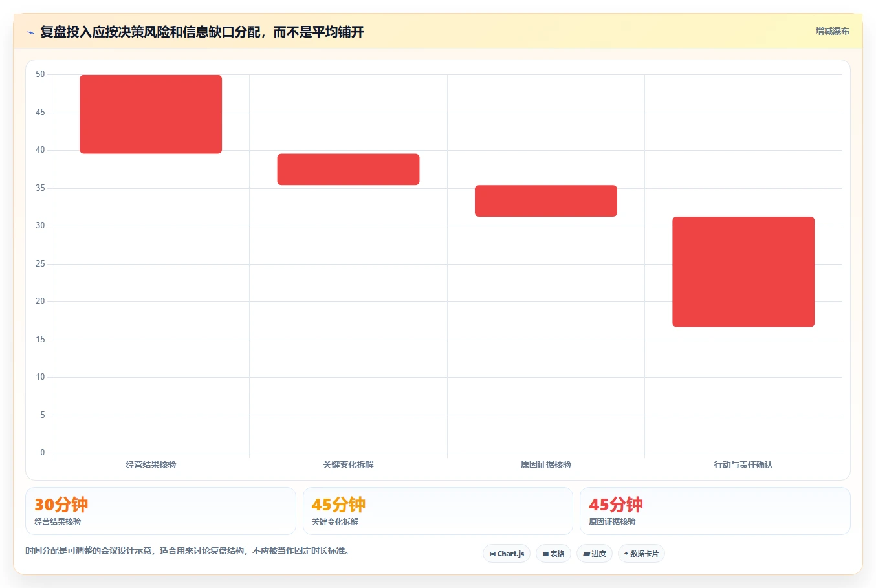The height and width of the screenshot is (588, 876).
Task: Click the y-axis value 25
Action: tap(40, 264)
